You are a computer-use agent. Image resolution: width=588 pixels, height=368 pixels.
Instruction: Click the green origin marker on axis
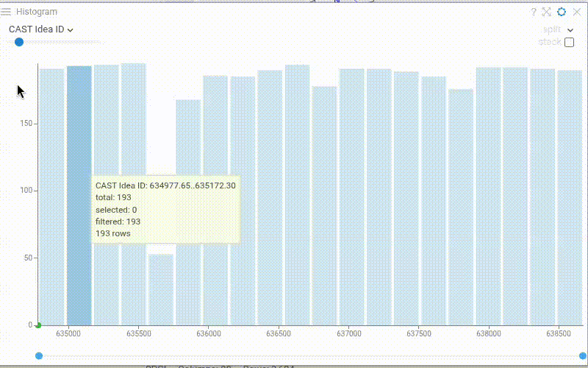pyautogui.click(x=38, y=325)
